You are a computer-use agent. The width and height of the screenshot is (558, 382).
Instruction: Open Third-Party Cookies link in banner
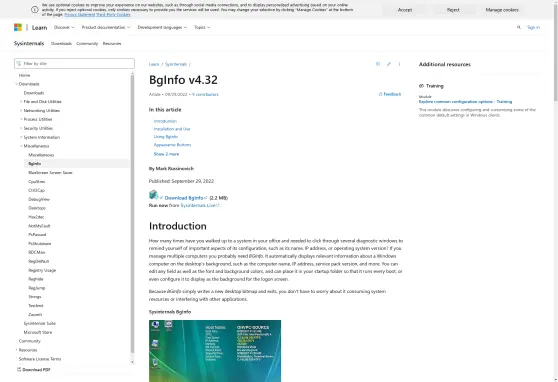113,15
